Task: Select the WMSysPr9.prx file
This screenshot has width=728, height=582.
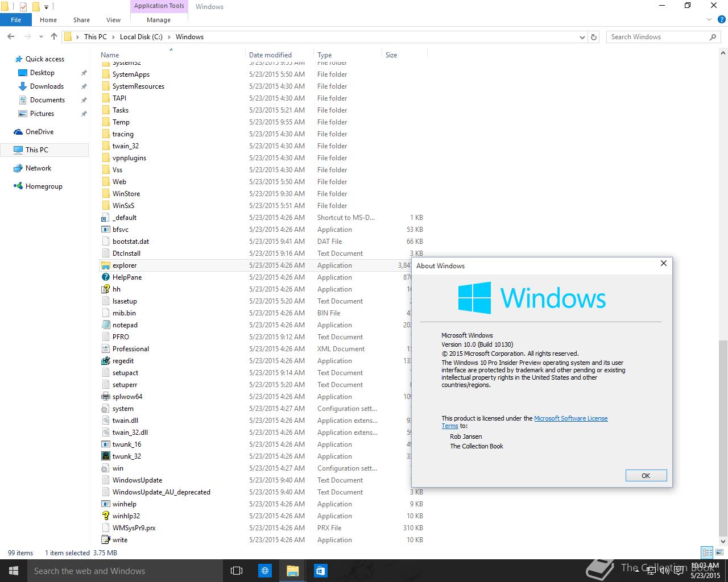Action: (x=134, y=528)
